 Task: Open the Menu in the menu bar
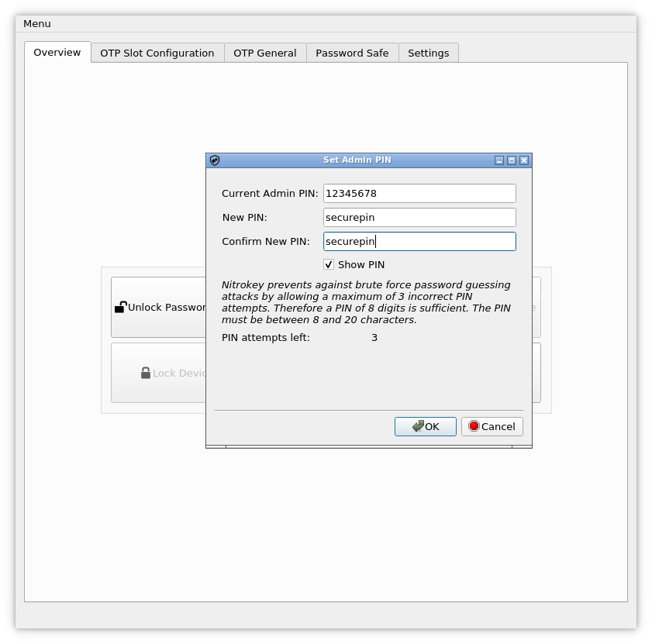click(37, 24)
